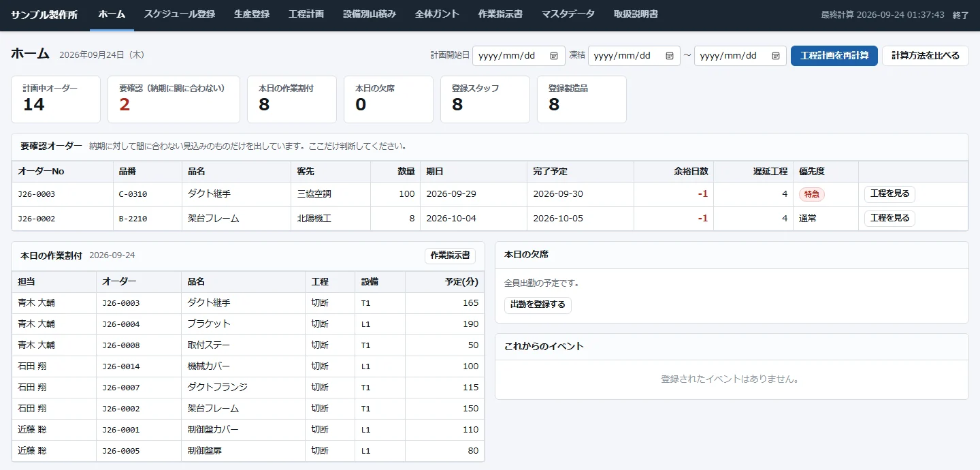The image size is (980, 470).
Task: Open calendar picker in 凍結 start date field
Action: click(670, 56)
